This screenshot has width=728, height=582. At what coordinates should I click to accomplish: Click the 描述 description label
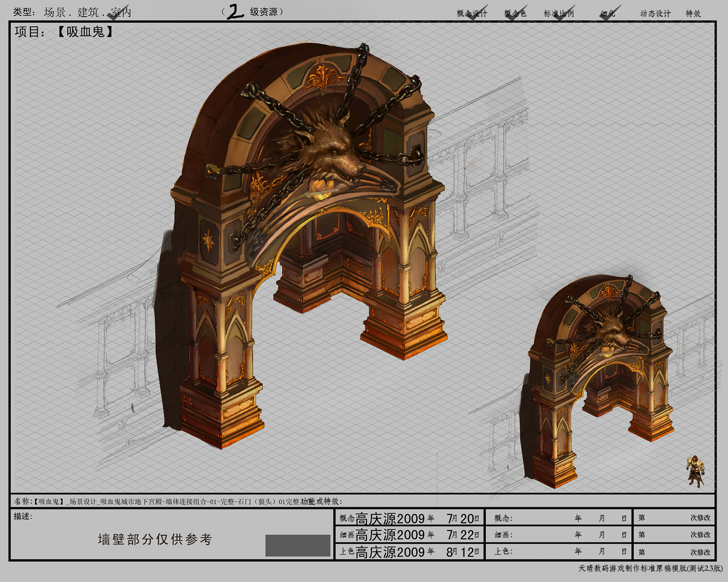click(x=23, y=516)
